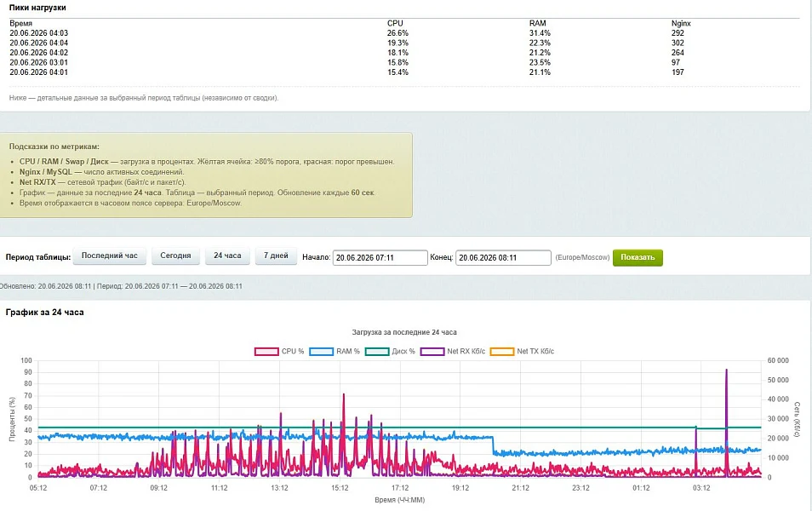
Task: Click RAM value '21.1%'
Action: [x=540, y=72]
